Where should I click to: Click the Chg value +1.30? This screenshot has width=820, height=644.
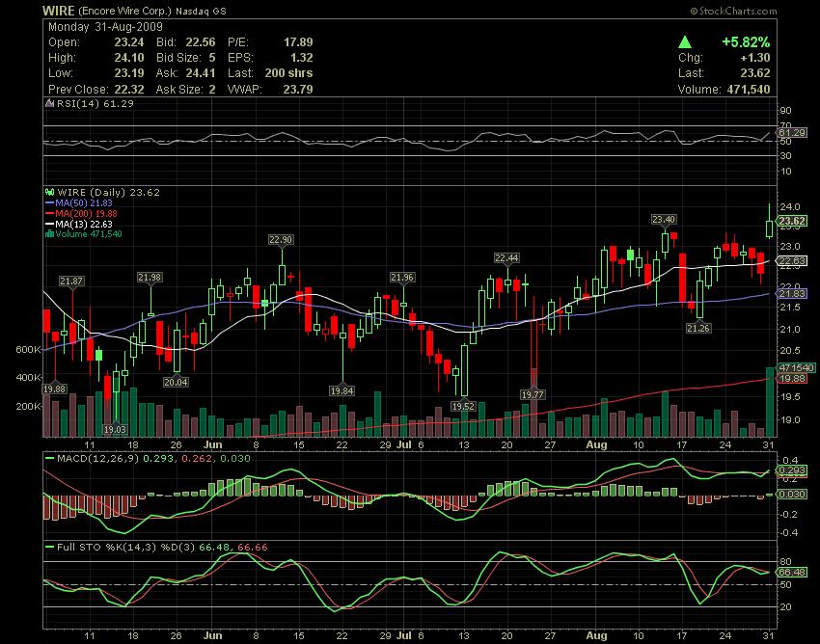coord(755,58)
